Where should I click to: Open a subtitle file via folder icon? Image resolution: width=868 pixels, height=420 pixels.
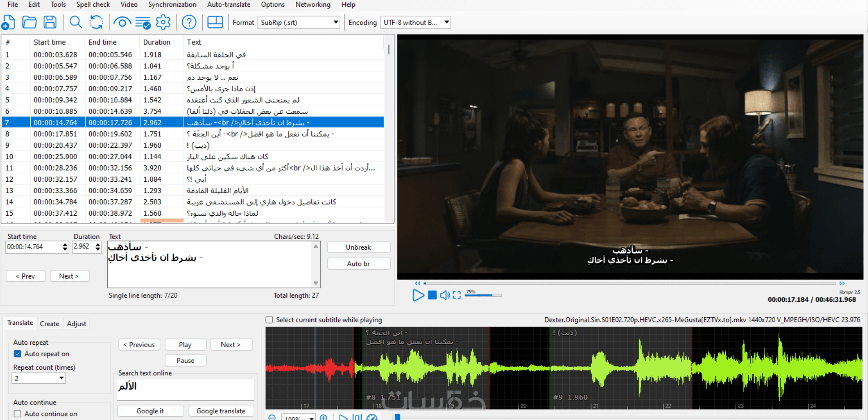coord(29,22)
